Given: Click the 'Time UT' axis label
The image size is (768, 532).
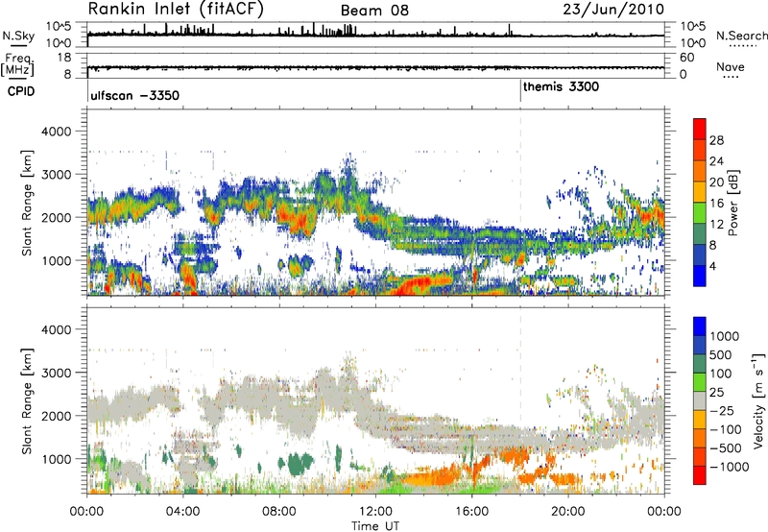Looking at the screenshot, I should (375, 526).
